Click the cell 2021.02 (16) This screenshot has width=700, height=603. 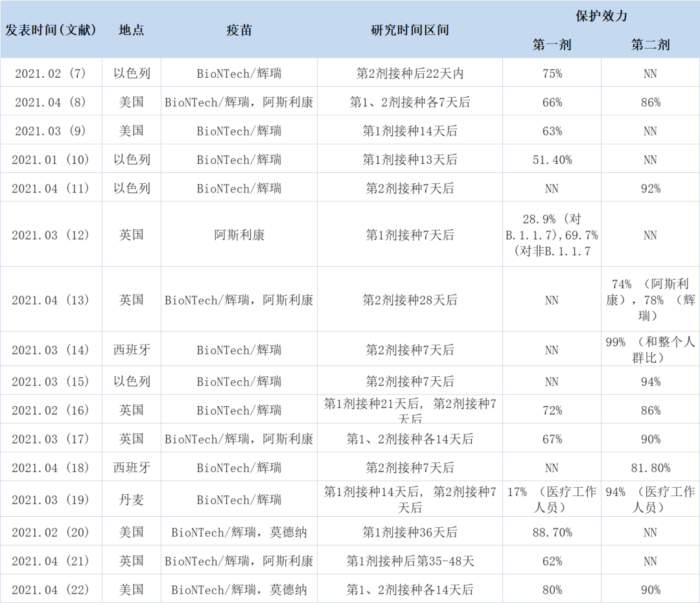51,410
